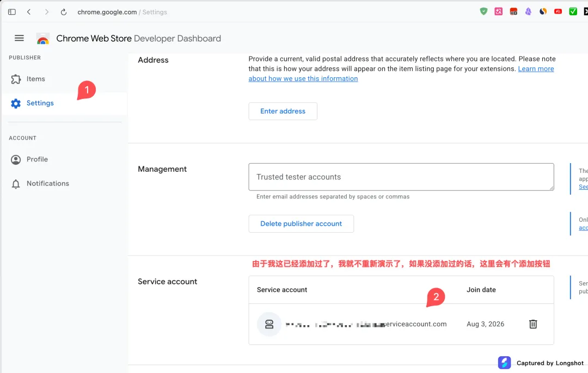
Task: Click the Enter address button
Action: click(283, 111)
